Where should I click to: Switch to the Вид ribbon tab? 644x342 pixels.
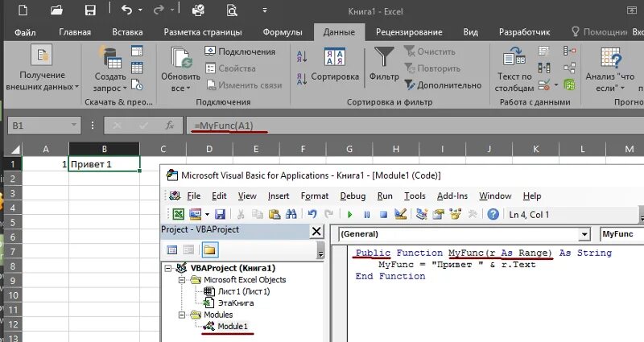click(471, 32)
